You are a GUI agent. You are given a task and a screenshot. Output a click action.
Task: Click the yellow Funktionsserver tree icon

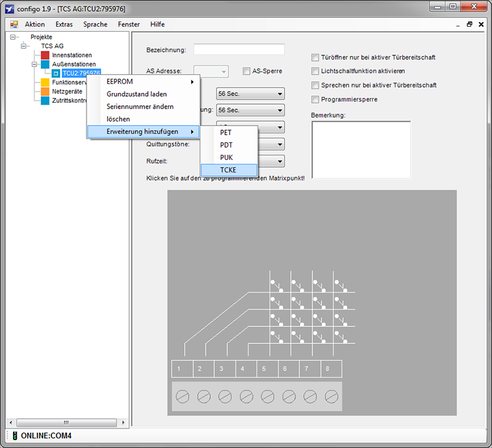pyautogui.click(x=45, y=83)
